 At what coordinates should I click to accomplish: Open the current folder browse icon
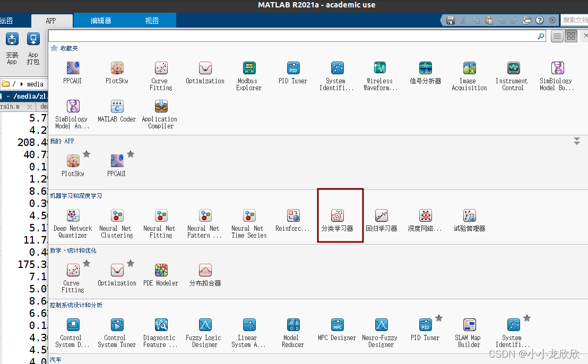5,84
